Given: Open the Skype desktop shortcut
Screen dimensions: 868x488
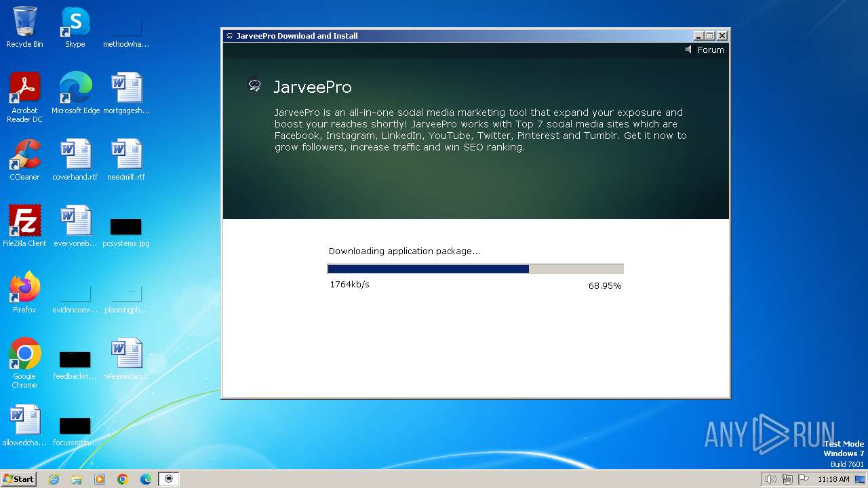Looking at the screenshot, I should pos(75,27).
